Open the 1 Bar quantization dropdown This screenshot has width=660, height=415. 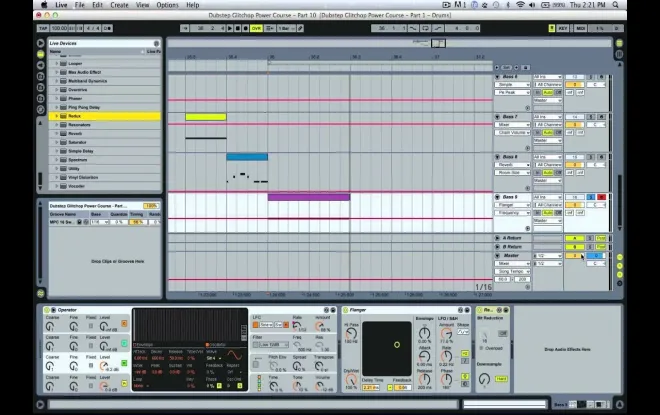(x=285, y=28)
